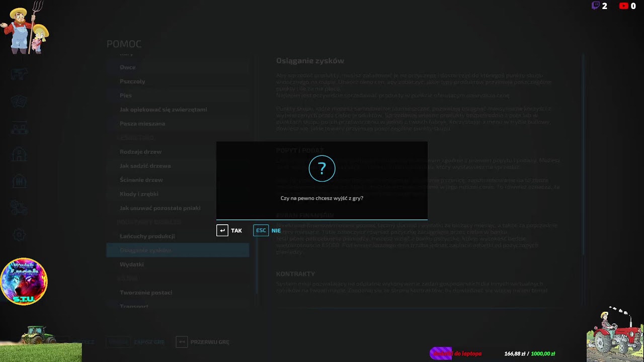Click the POMOC page title
The image size is (644, 362).
(124, 44)
